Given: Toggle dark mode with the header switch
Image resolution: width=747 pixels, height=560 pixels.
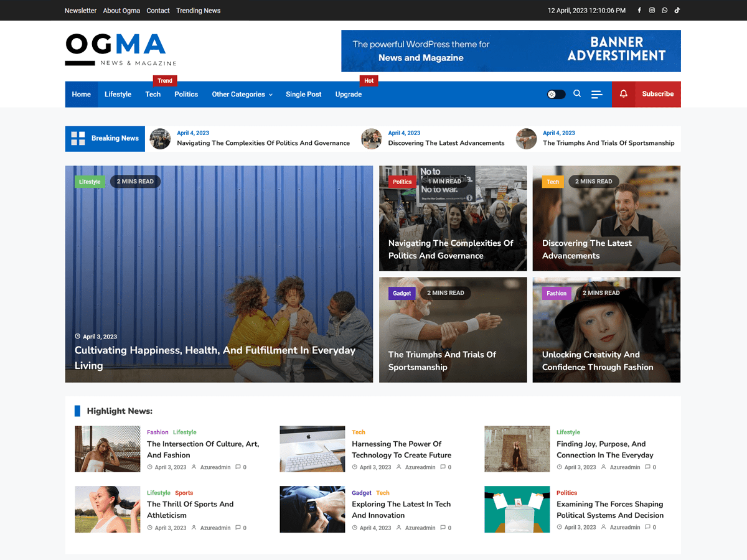Looking at the screenshot, I should point(555,93).
